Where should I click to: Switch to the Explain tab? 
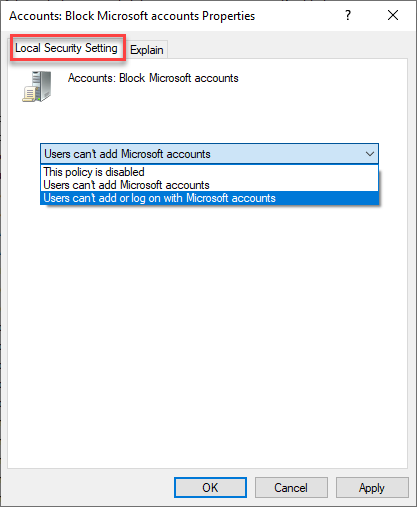pos(147,50)
